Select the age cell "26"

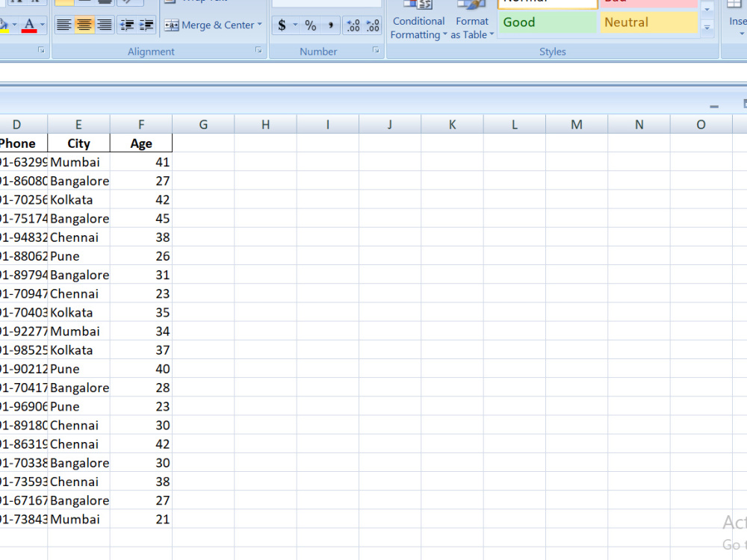(x=141, y=255)
